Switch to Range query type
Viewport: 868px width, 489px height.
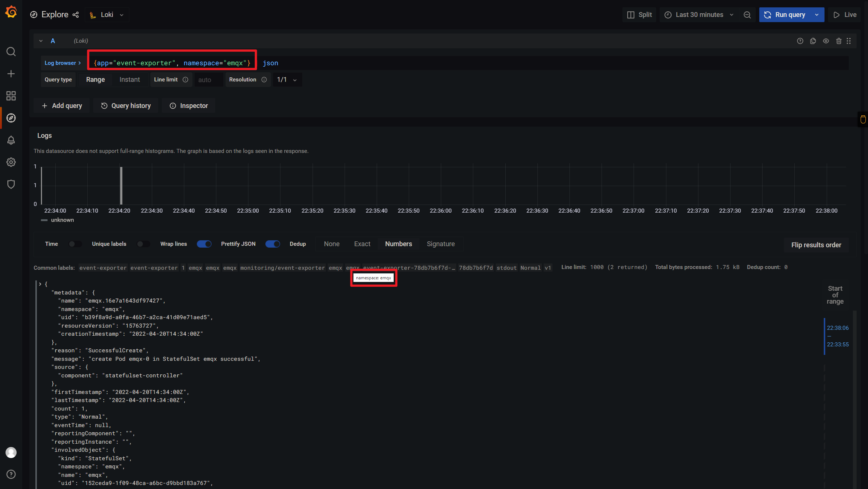click(x=95, y=79)
